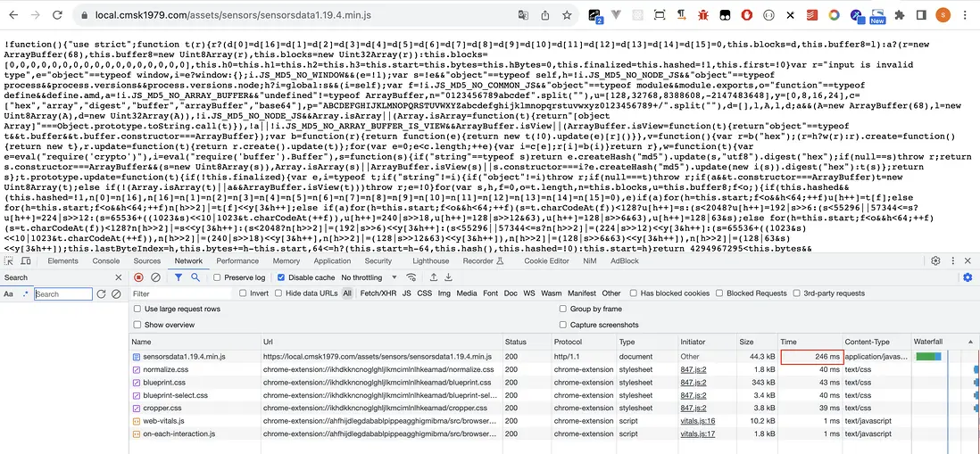Sort by Waterfall column arrow
980x454 pixels.
970,342
